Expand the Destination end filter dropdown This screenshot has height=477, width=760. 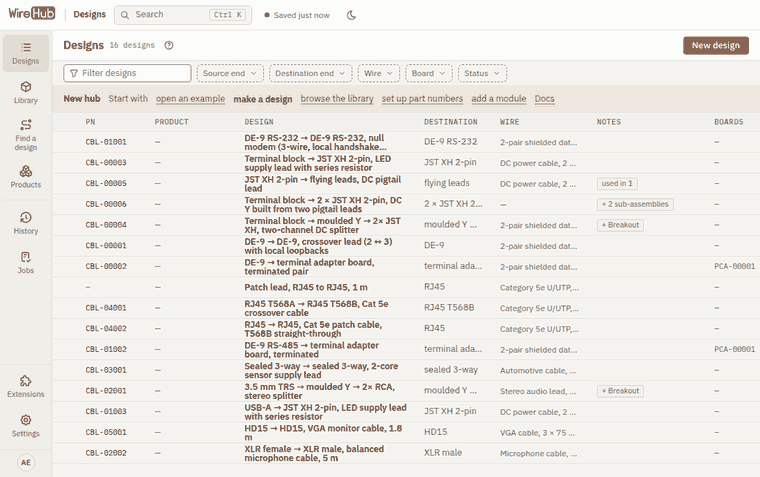(x=310, y=73)
